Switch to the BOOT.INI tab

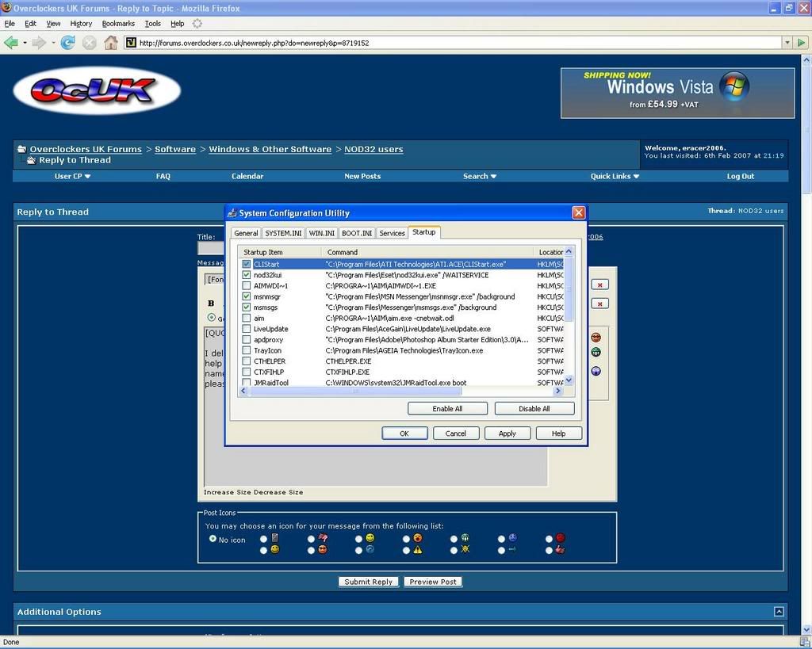(357, 234)
